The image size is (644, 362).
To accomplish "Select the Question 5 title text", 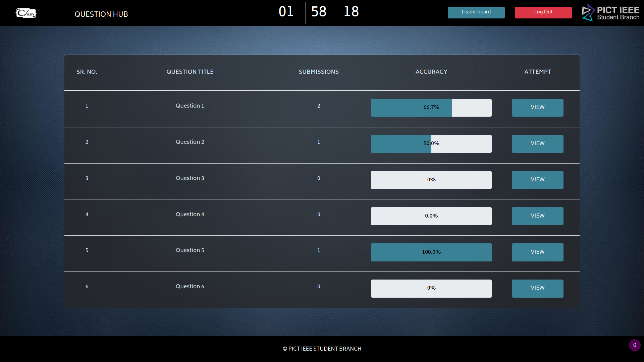I will [190, 250].
